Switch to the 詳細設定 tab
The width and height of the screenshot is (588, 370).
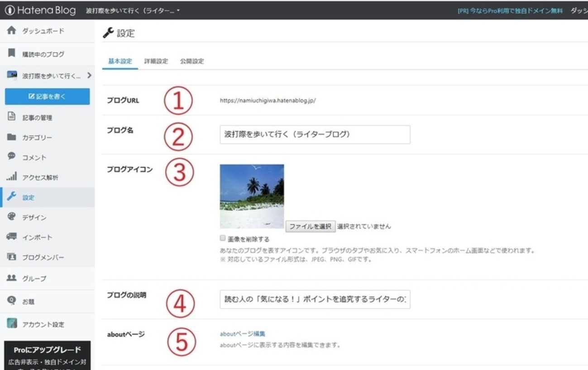coord(156,61)
